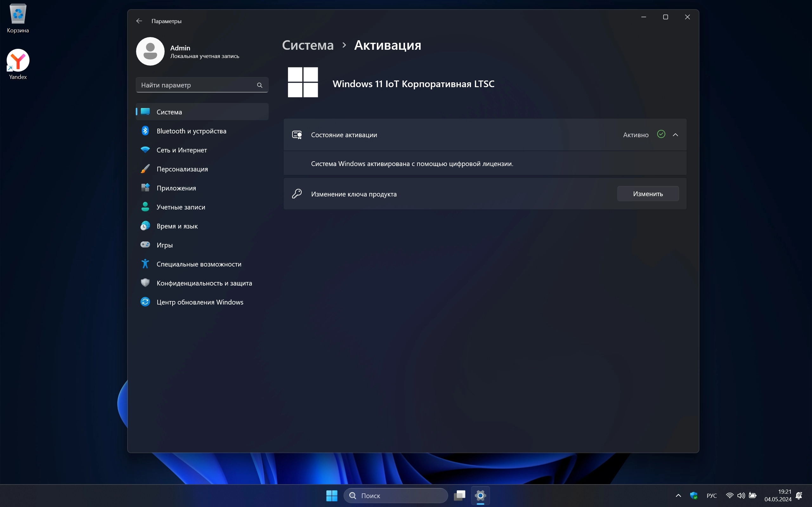812x507 pixels.
Task: Open Время и язык settings page
Action: point(177,226)
